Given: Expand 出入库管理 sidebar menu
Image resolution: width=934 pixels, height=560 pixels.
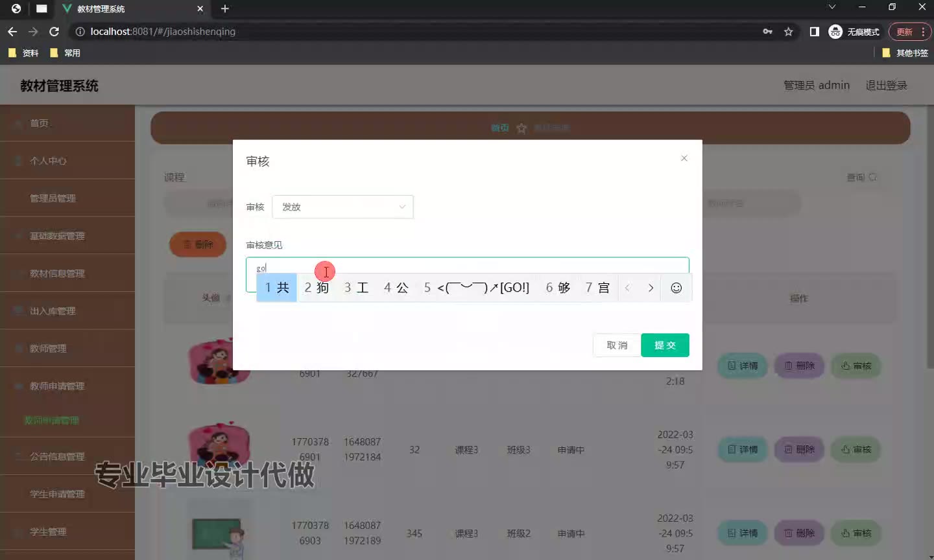Looking at the screenshot, I should point(67,311).
